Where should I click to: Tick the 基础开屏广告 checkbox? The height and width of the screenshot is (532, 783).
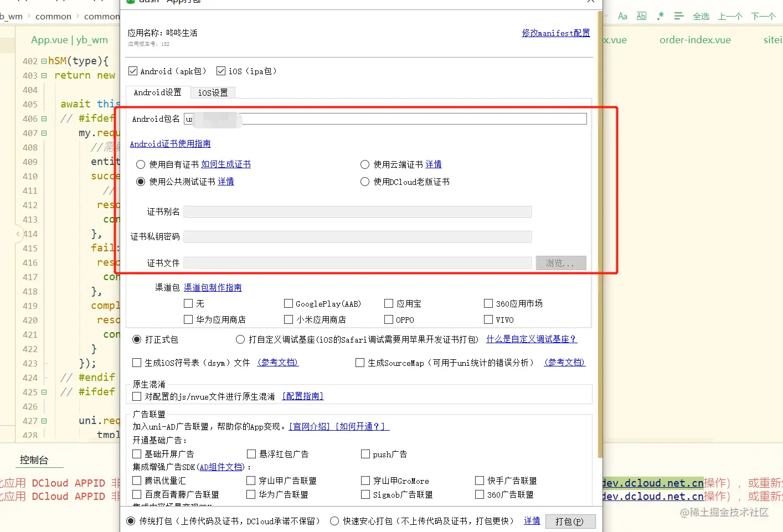tap(137, 454)
